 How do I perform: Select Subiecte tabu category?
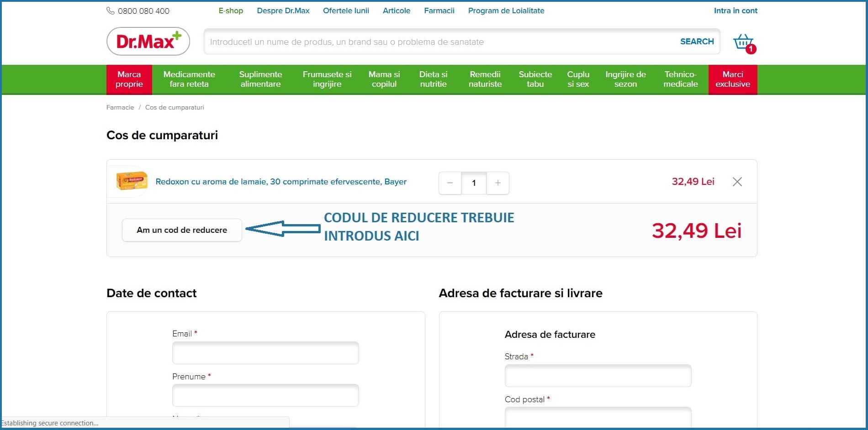pyautogui.click(x=535, y=79)
